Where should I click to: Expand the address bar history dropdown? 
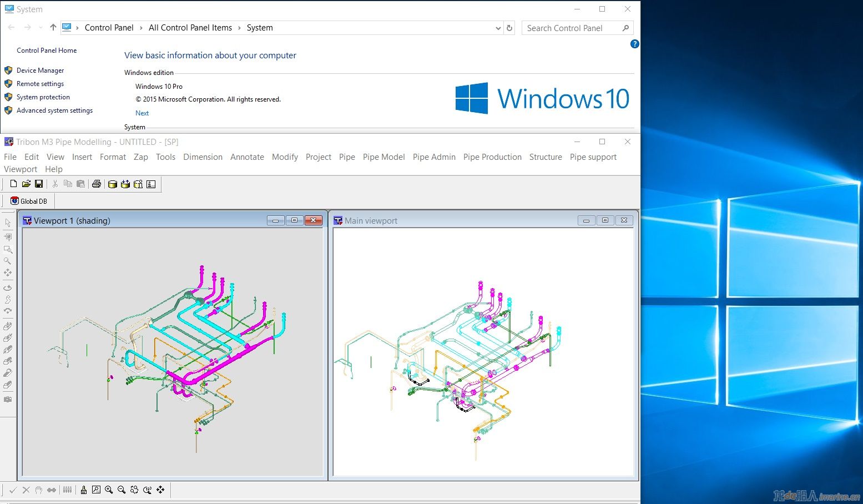click(498, 28)
